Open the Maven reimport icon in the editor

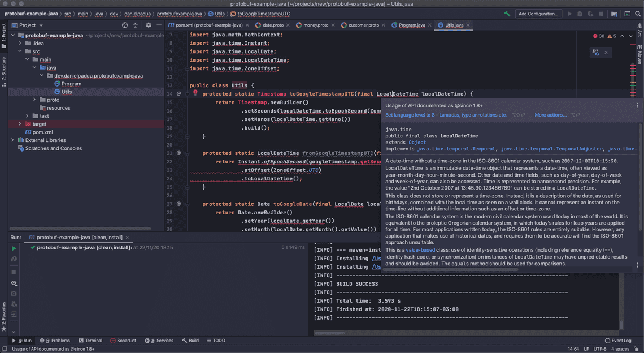tap(594, 52)
